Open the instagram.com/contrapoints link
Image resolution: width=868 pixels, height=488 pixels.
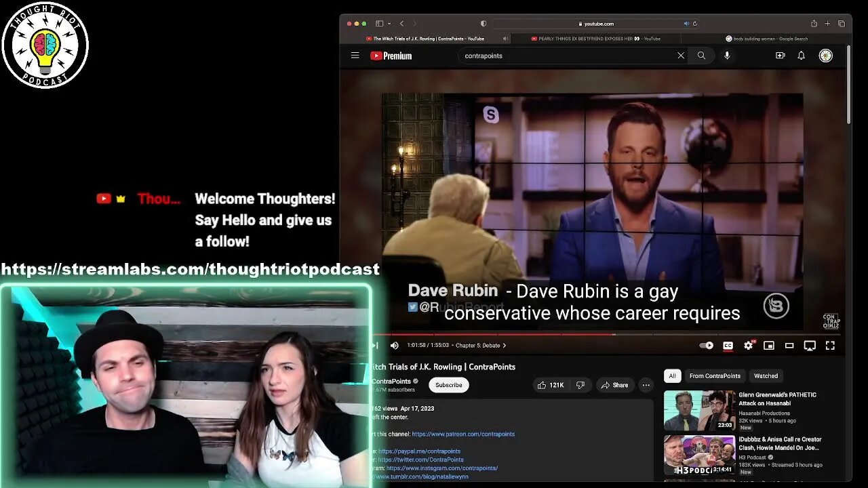(442, 468)
